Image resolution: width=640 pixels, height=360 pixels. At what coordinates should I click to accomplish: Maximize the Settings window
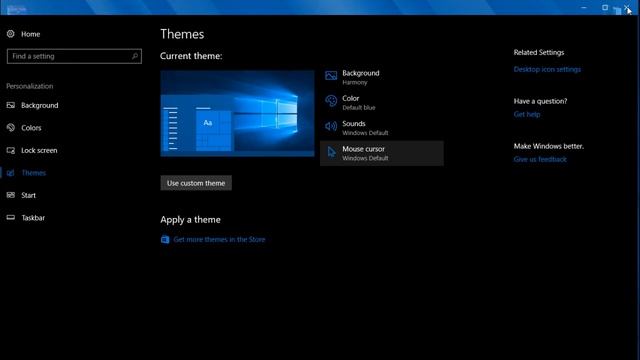click(605, 7)
